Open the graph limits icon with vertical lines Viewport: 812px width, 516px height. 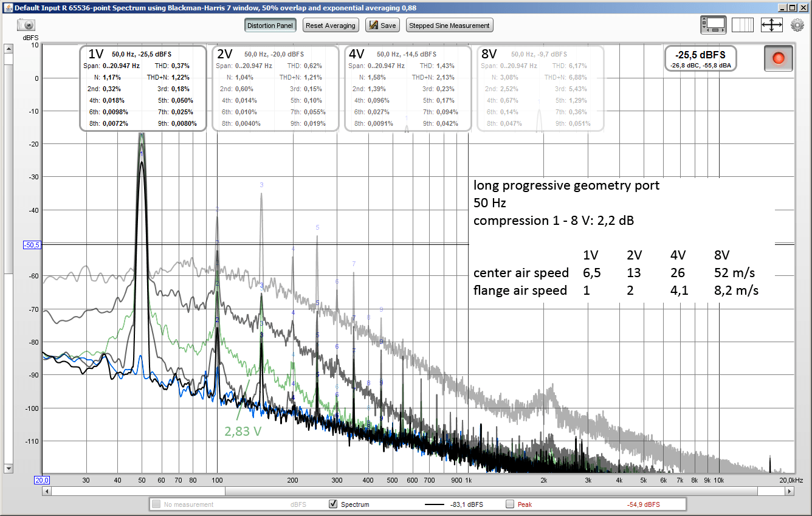[743, 25]
